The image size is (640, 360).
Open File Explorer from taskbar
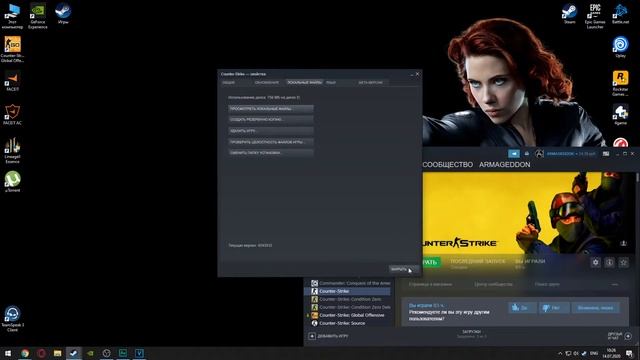[x=58, y=353]
